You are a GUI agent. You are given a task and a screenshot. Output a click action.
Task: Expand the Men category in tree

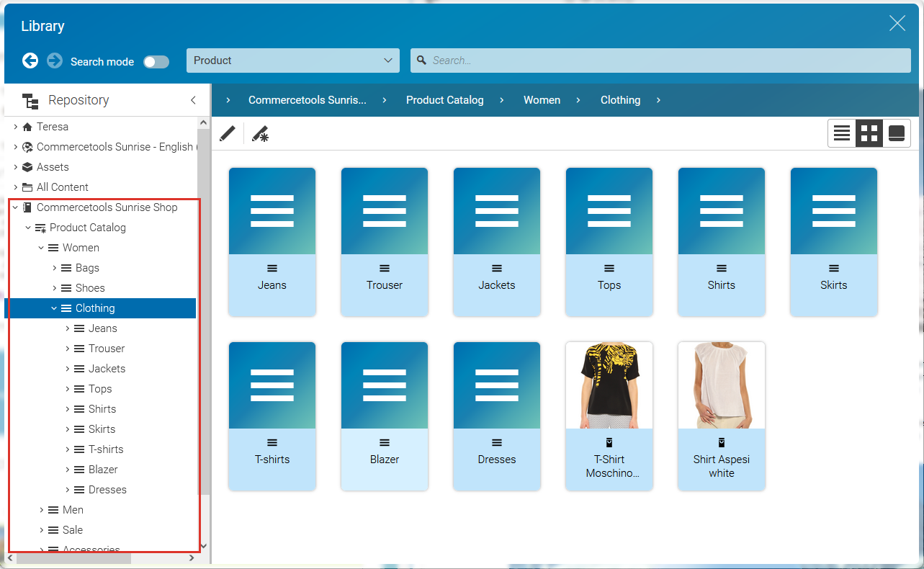pyautogui.click(x=41, y=509)
